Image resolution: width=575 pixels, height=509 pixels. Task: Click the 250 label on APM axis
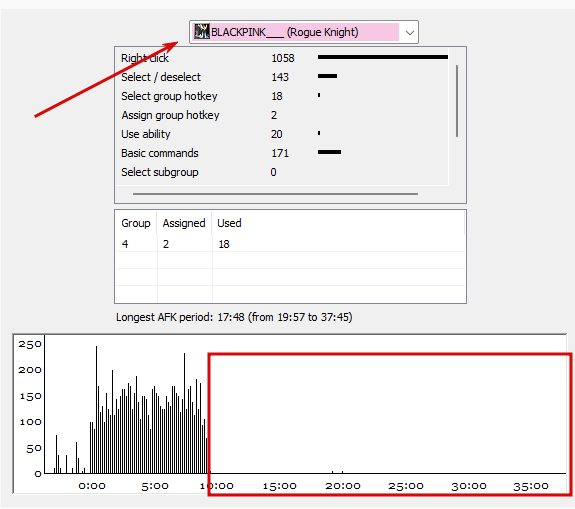point(30,344)
